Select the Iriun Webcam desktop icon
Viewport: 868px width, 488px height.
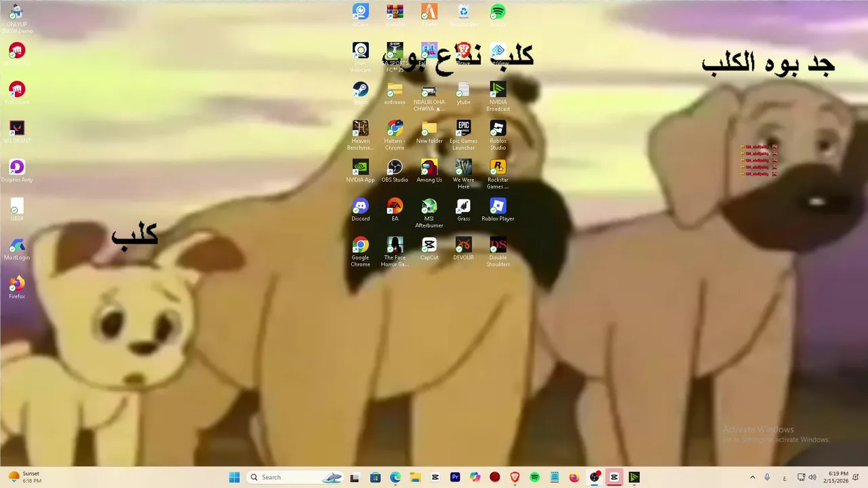360,58
